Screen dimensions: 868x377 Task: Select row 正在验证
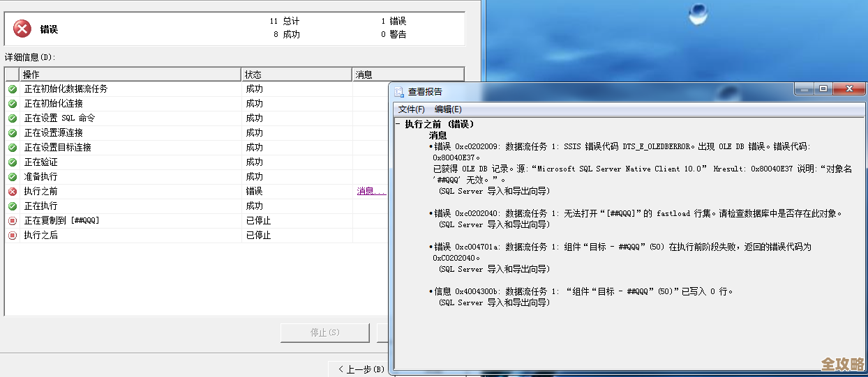[197, 162]
